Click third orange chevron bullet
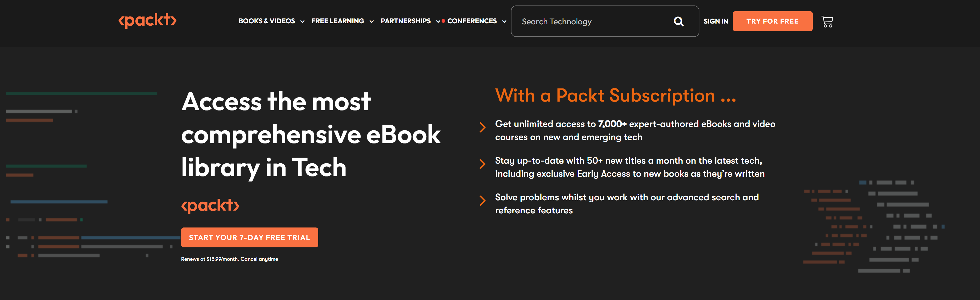Image resolution: width=980 pixels, height=300 pixels. (482, 201)
